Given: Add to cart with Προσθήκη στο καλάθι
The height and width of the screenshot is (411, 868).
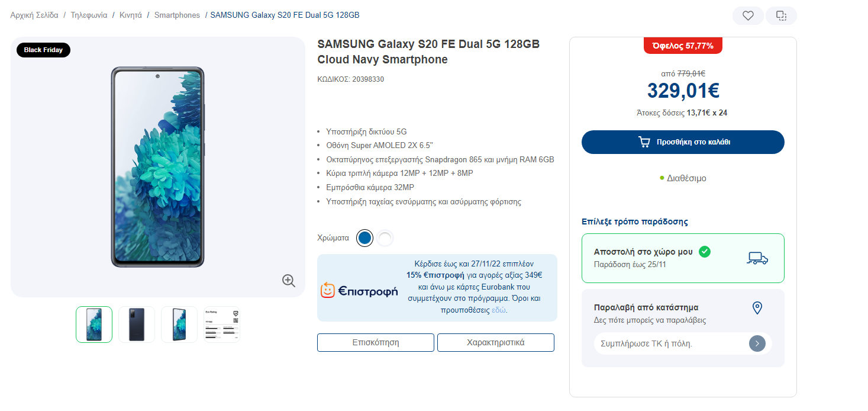Looking at the screenshot, I should tap(683, 142).
